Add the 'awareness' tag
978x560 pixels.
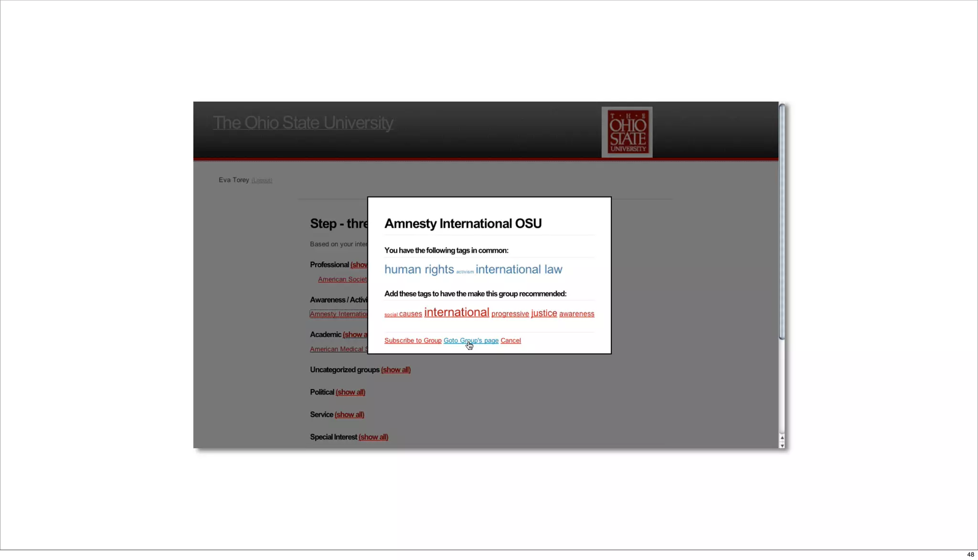576,314
